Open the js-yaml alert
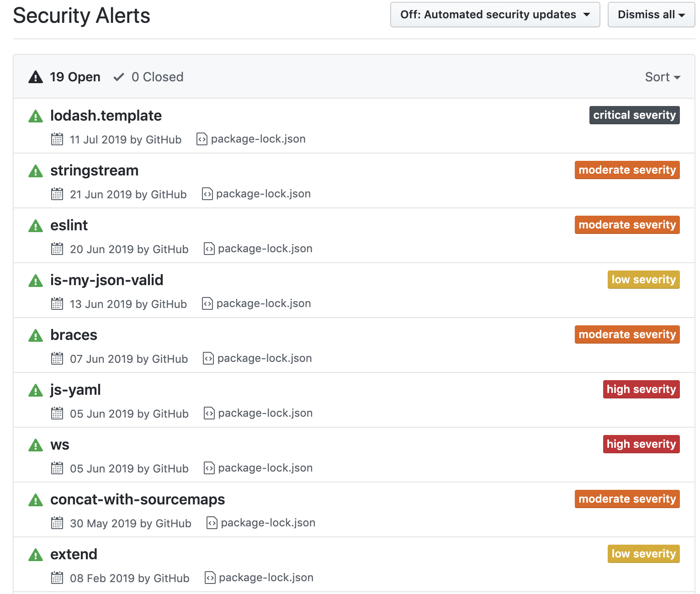The width and height of the screenshot is (700, 594). tap(75, 390)
